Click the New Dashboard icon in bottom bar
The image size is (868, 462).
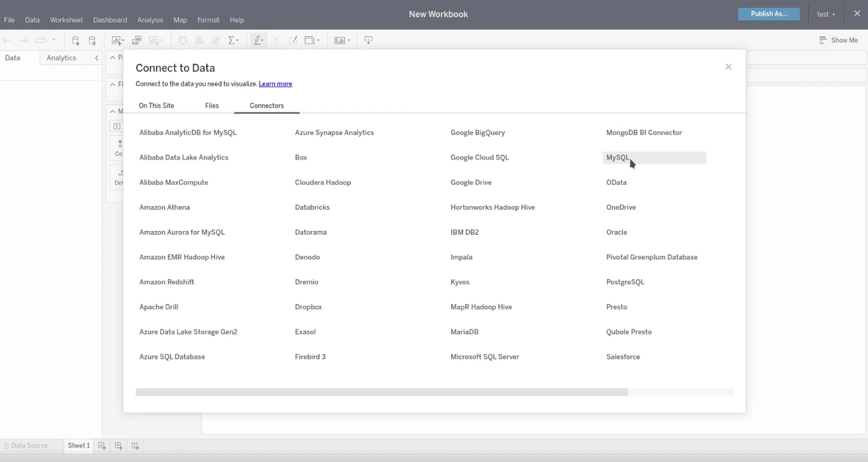click(x=119, y=446)
